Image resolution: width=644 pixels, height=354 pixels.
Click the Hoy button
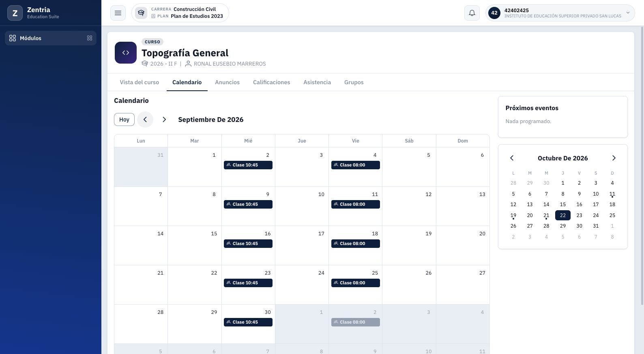tap(124, 119)
